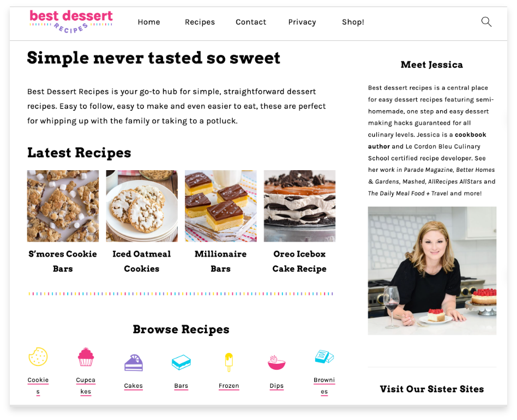The height and width of the screenshot is (420, 517).
Task: Click the Best Dessert Recipes logo
Action: click(71, 22)
